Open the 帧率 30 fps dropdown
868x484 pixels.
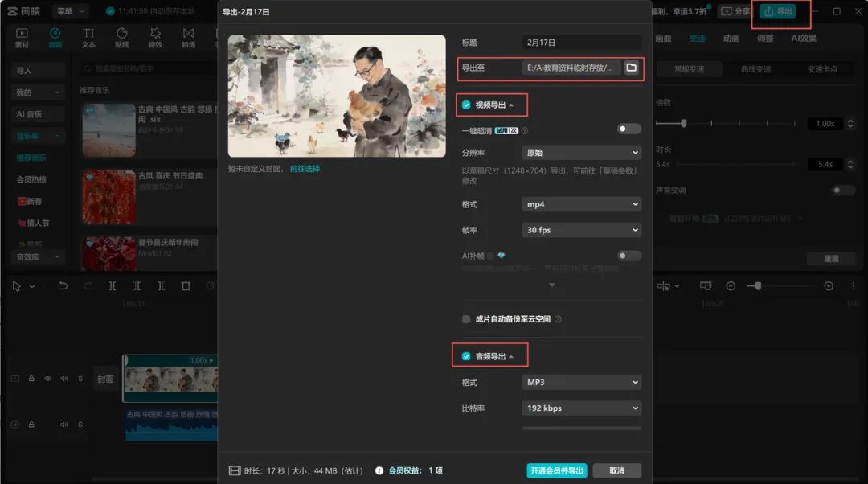coord(581,230)
